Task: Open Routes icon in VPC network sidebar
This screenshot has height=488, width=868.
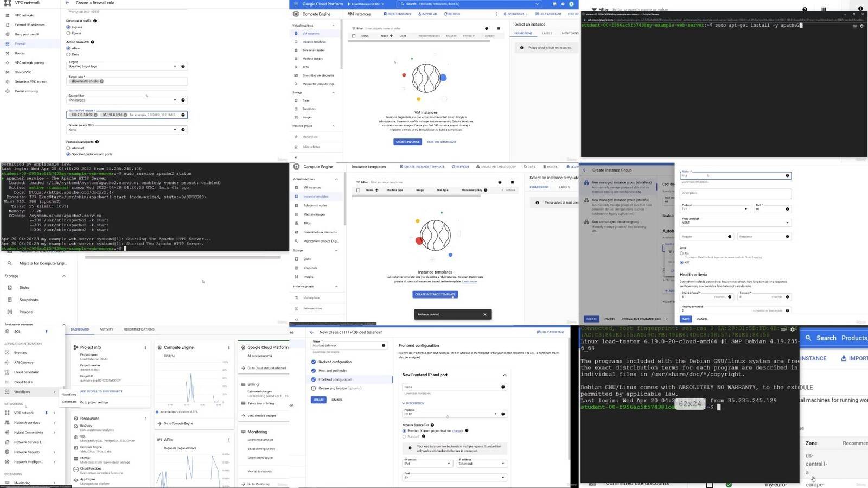Action: (7, 53)
